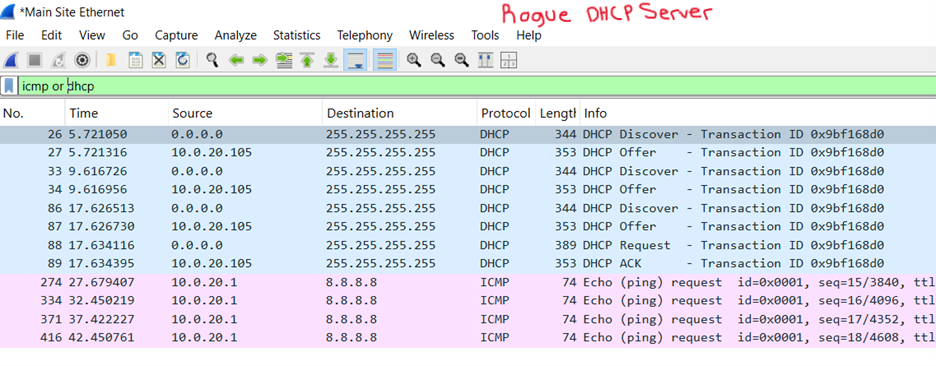936x366 pixels.
Task: Start capturing packets with the shark fin icon
Action: tap(11, 60)
